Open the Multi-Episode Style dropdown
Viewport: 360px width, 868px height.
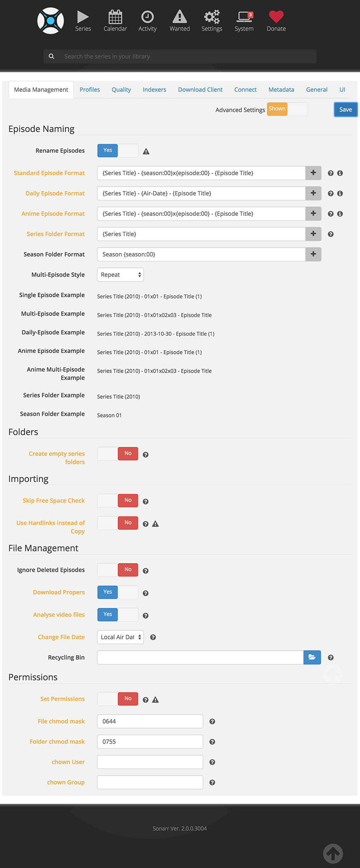pos(120,275)
